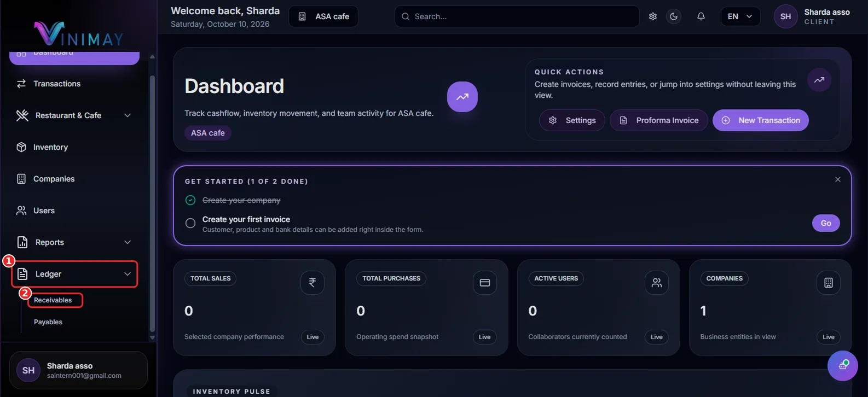Click the trend arrow icon in Quick Actions
Viewport: 868px width, 397px height.
point(819,80)
